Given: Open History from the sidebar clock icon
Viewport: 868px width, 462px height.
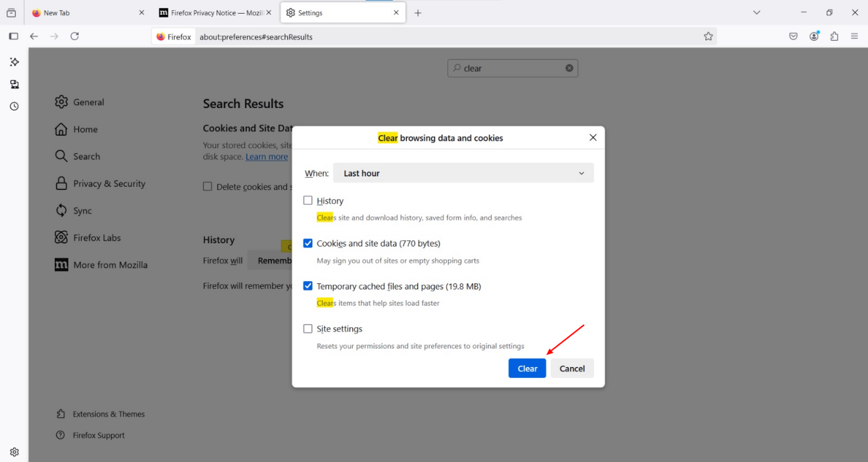Looking at the screenshot, I should [14, 106].
